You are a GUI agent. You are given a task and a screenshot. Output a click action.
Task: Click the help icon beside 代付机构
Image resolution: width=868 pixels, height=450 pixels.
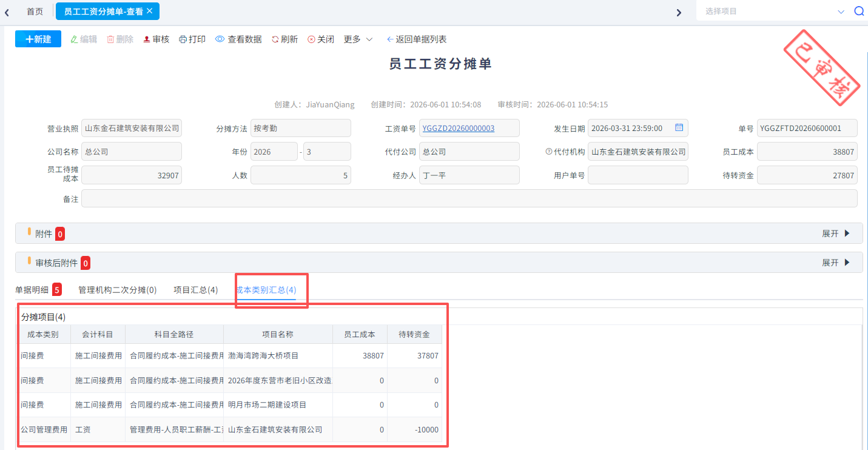coord(548,152)
